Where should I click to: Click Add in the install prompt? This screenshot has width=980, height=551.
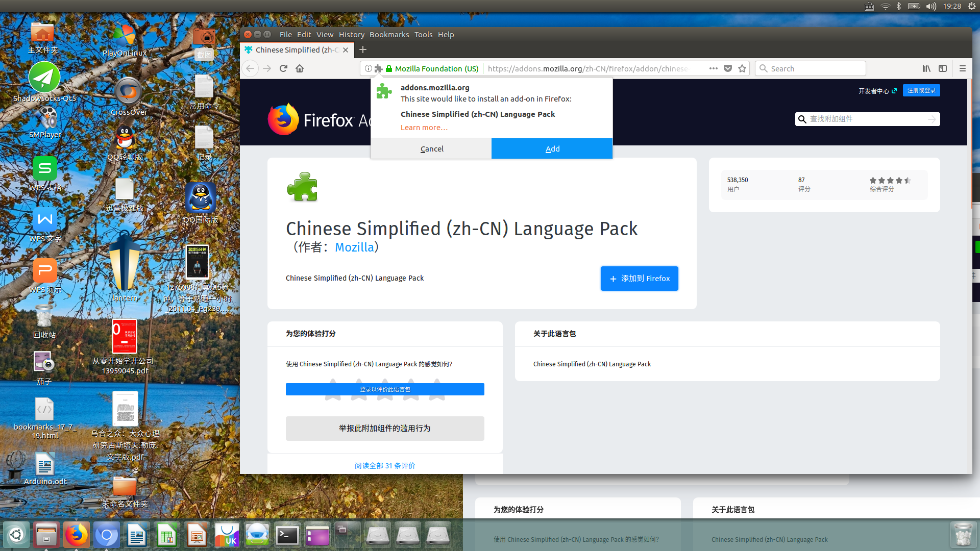click(x=552, y=148)
